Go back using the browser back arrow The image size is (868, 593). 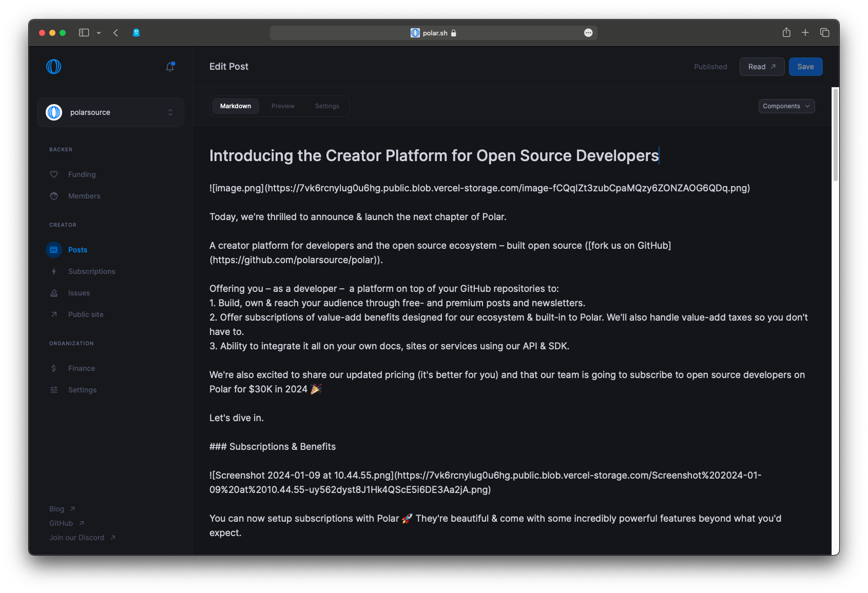[x=116, y=33]
